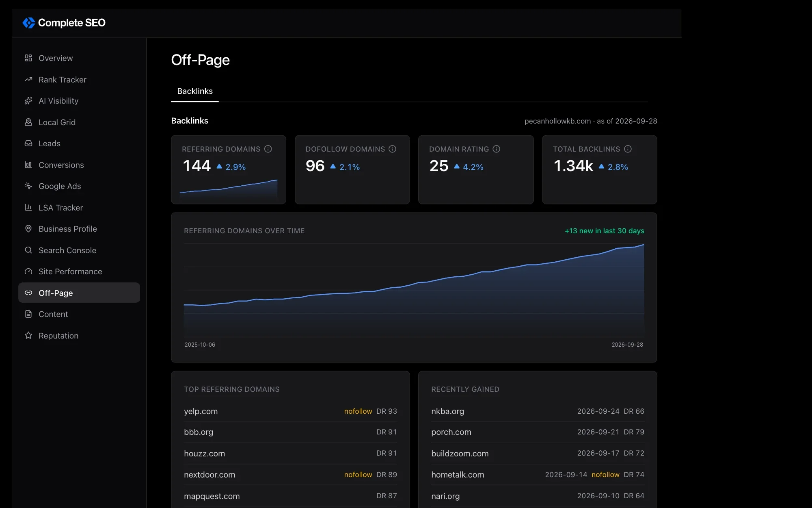This screenshot has height=508, width=812.
Task: Click the bbb.org referring domain row
Action: pyautogui.click(x=290, y=432)
